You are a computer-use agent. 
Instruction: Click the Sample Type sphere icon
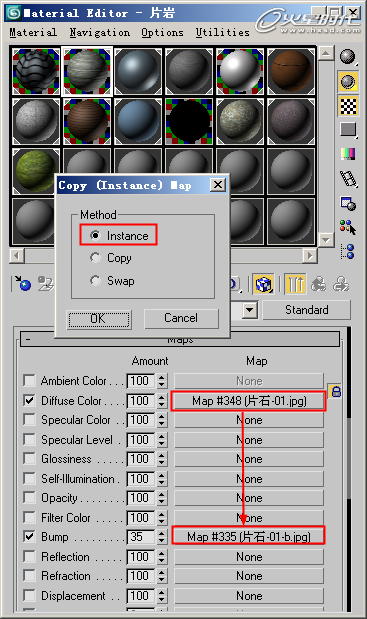coord(348,57)
